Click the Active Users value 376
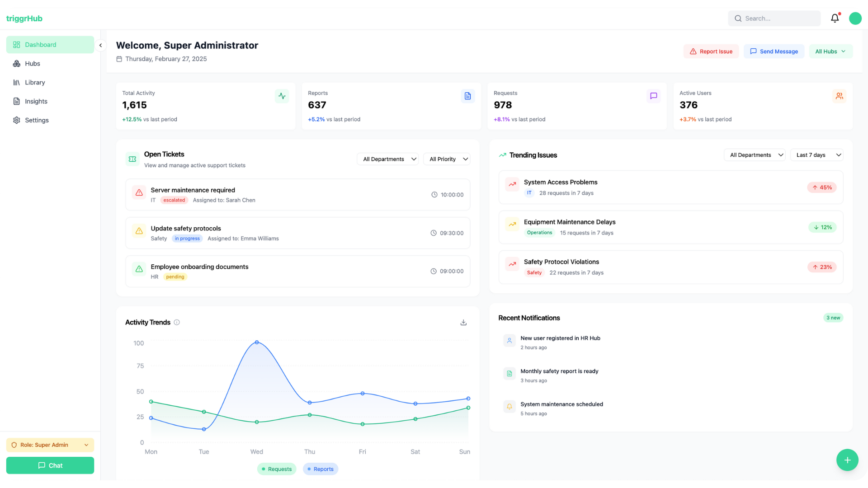The width and height of the screenshot is (868, 488). [x=689, y=105]
